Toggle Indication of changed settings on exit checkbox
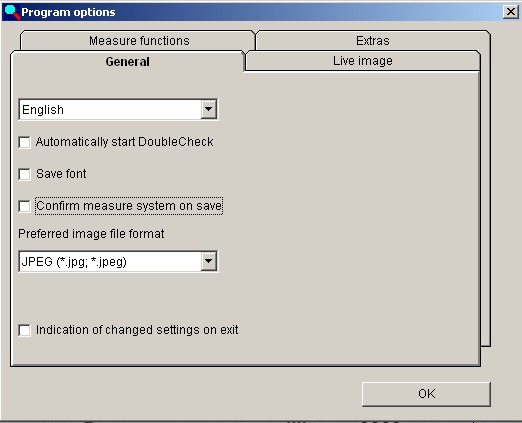522x423 pixels. pyautogui.click(x=25, y=330)
